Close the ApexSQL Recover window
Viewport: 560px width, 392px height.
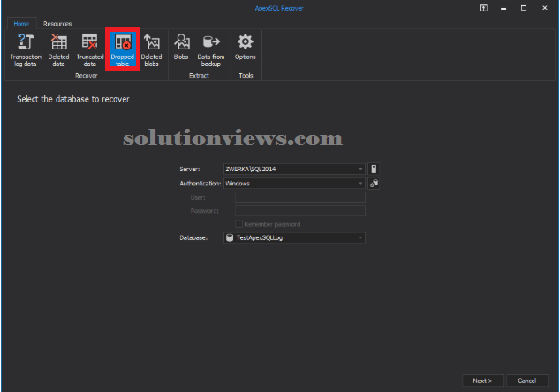[x=545, y=8]
